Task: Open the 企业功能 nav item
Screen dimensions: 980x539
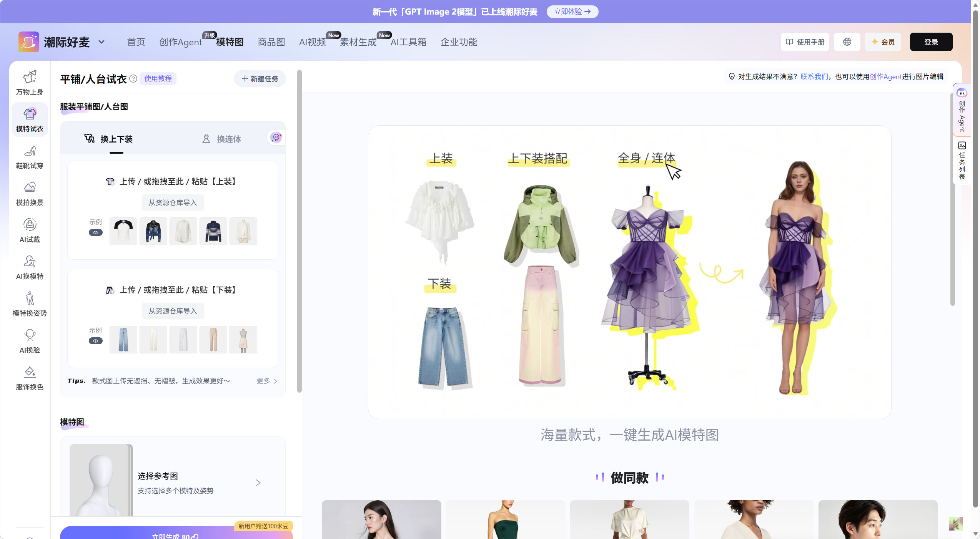Action: tap(459, 42)
